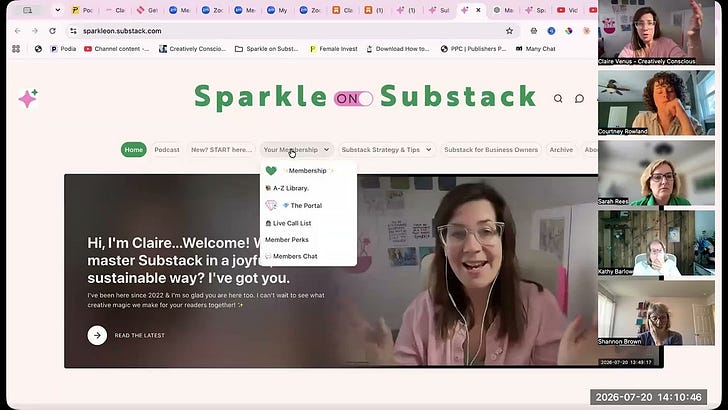Open the tab search dropdown arrow

pos(58,10)
